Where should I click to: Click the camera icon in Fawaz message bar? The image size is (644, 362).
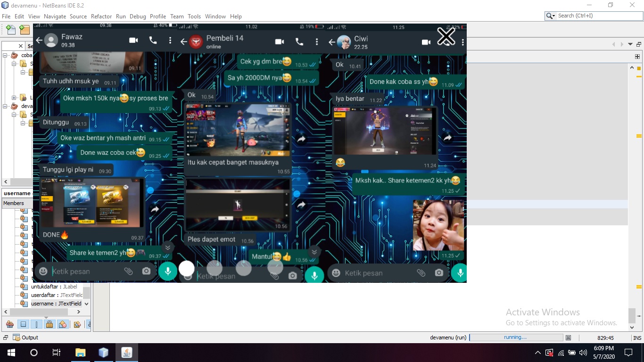[x=146, y=271]
